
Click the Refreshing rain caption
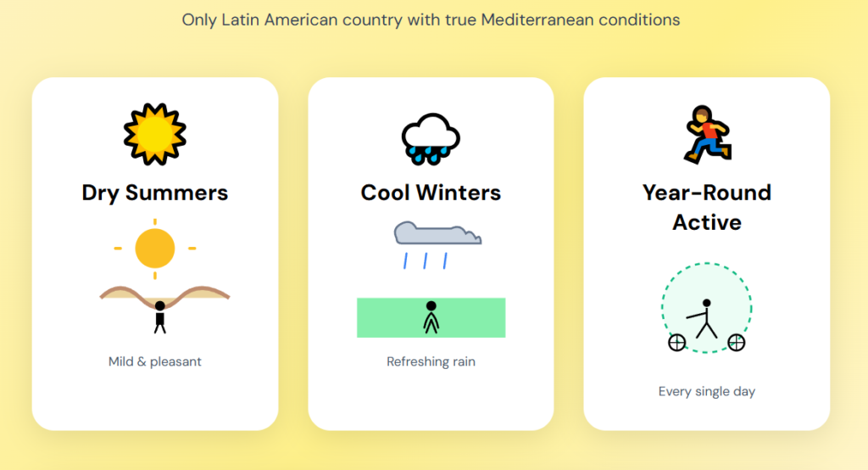[x=431, y=361]
